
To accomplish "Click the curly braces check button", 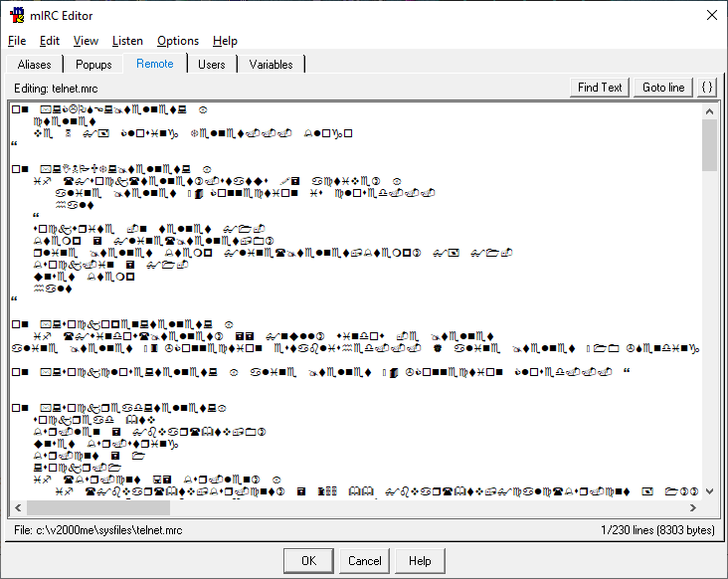I will [x=707, y=88].
